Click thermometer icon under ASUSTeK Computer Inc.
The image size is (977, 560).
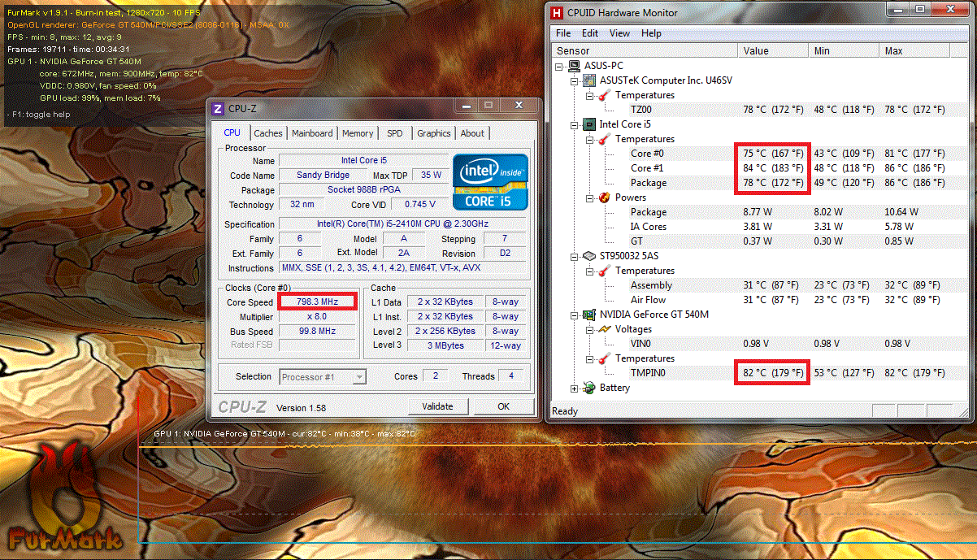point(604,95)
